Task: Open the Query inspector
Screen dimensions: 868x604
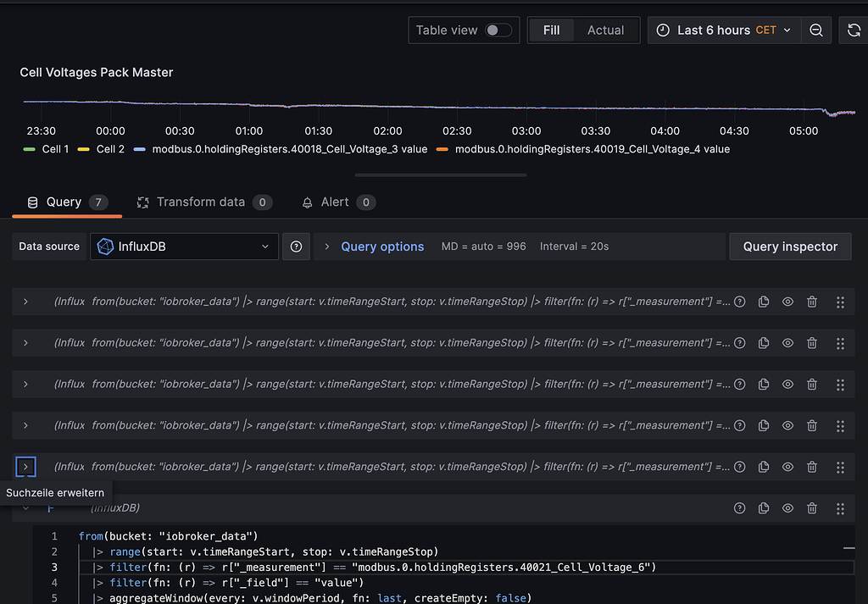Action: (790, 247)
